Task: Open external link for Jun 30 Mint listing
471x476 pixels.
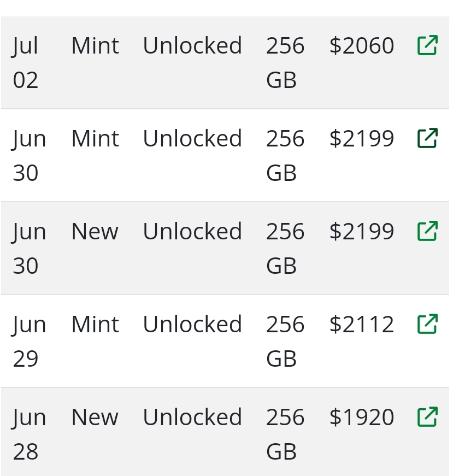Action: pos(427,138)
